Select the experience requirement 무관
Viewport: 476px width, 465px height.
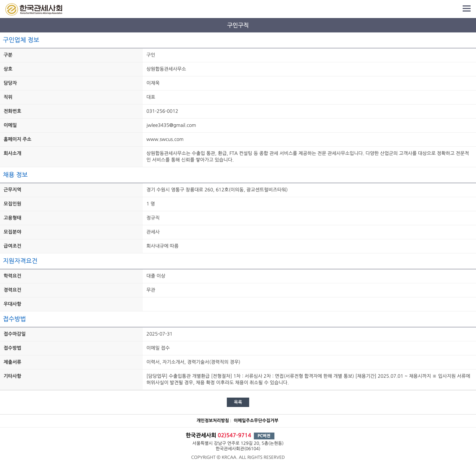(151, 290)
